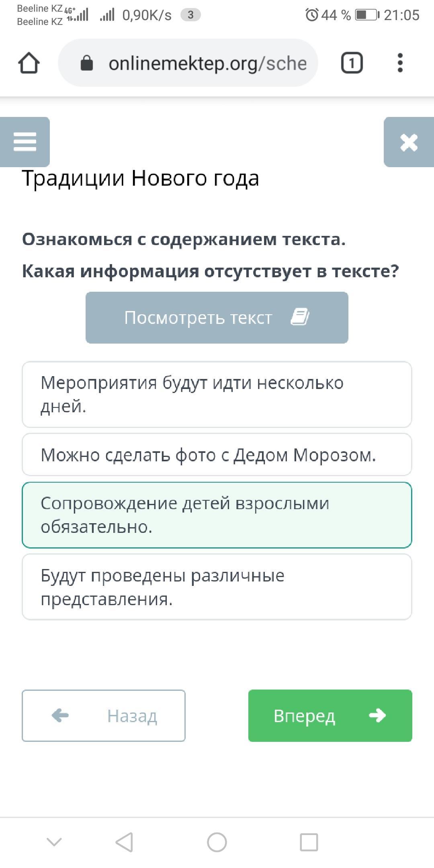434x868 pixels.
Task: Tap the browser home icon
Action: point(29,63)
